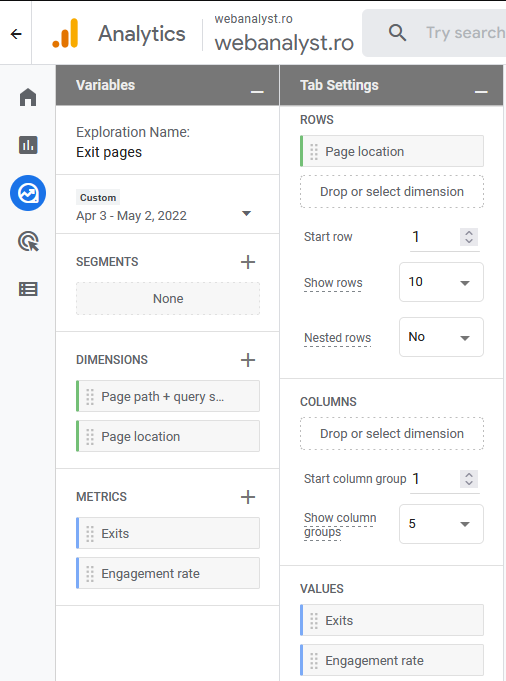Open the Configure table icon
Viewport: 506px width, 681px height.
(28, 289)
